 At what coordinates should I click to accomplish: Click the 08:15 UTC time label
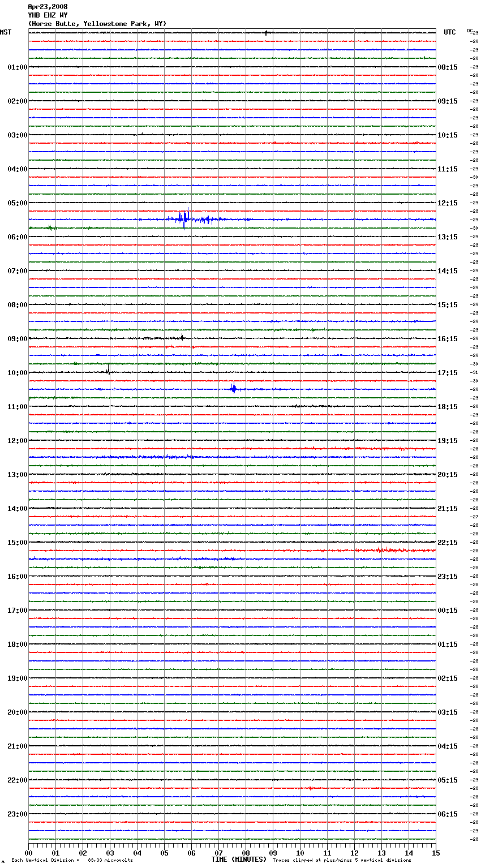tap(448, 67)
